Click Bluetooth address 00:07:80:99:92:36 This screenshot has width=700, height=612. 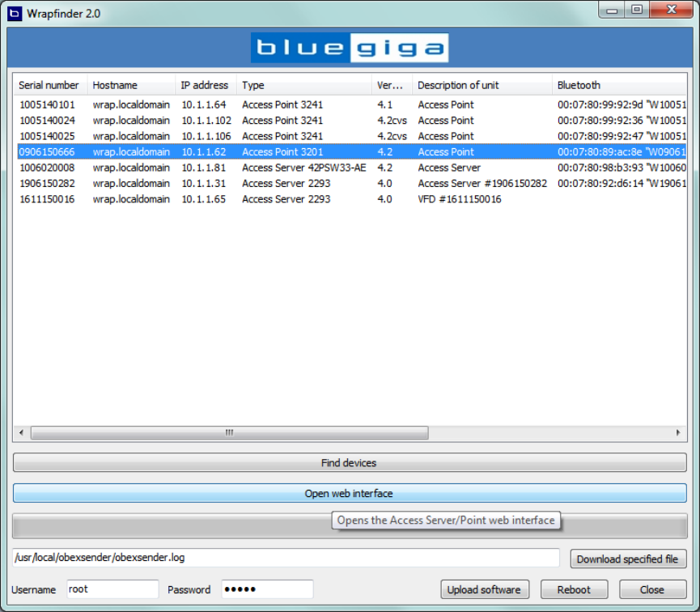tap(600, 121)
